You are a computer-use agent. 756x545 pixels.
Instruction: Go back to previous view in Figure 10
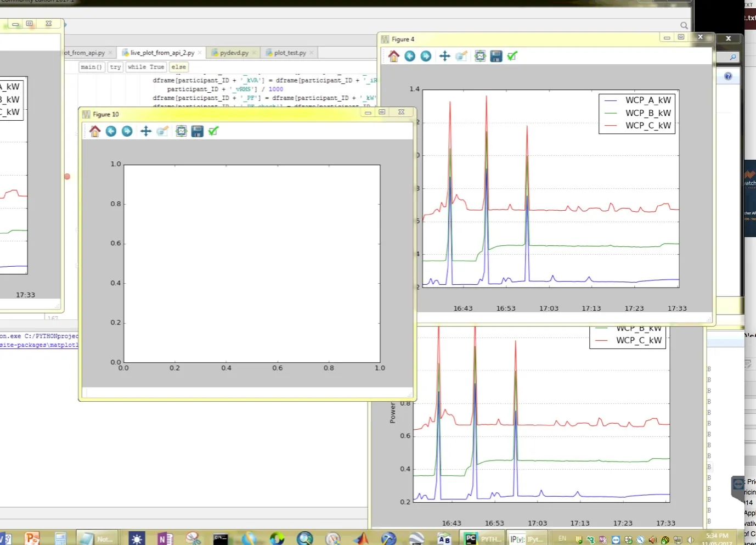(x=111, y=131)
